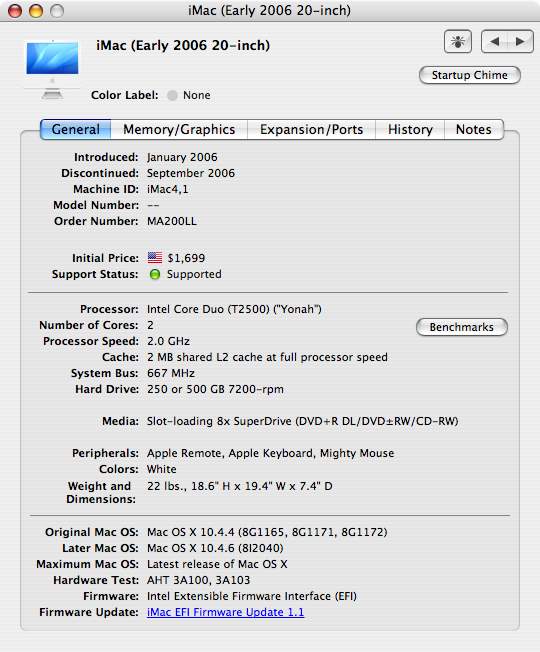Click the Cache value 2 MB shared L2
Image resolution: width=540 pixels, height=652 pixels.
coord(267,357)
